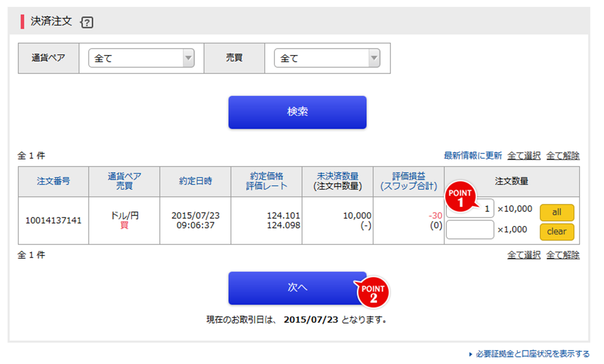Click order number 10014137141 in the table
This screenshot has width=604, height=364.
53,220
